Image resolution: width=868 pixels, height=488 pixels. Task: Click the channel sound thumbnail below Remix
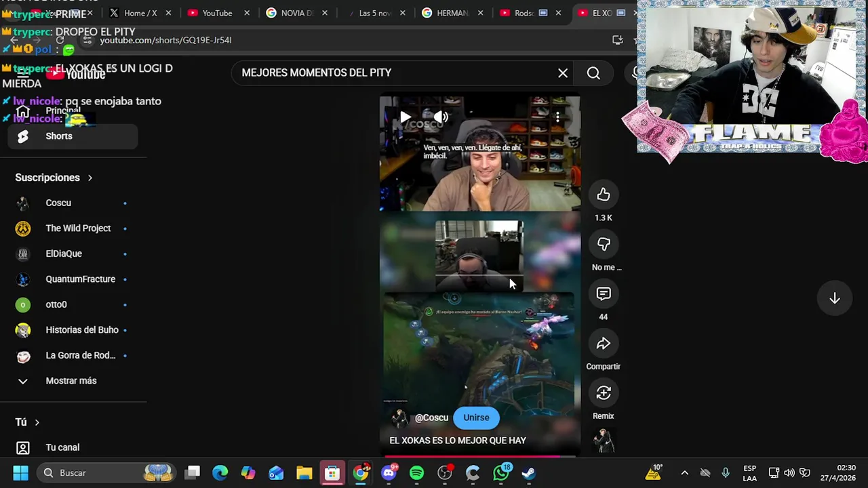coord(604,441)
